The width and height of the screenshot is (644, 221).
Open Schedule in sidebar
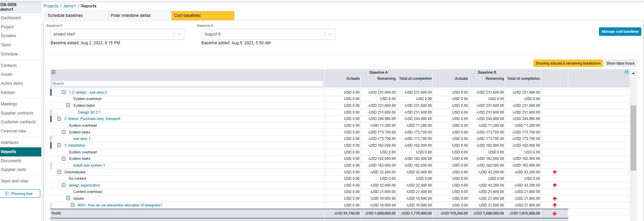pos(9,54)
